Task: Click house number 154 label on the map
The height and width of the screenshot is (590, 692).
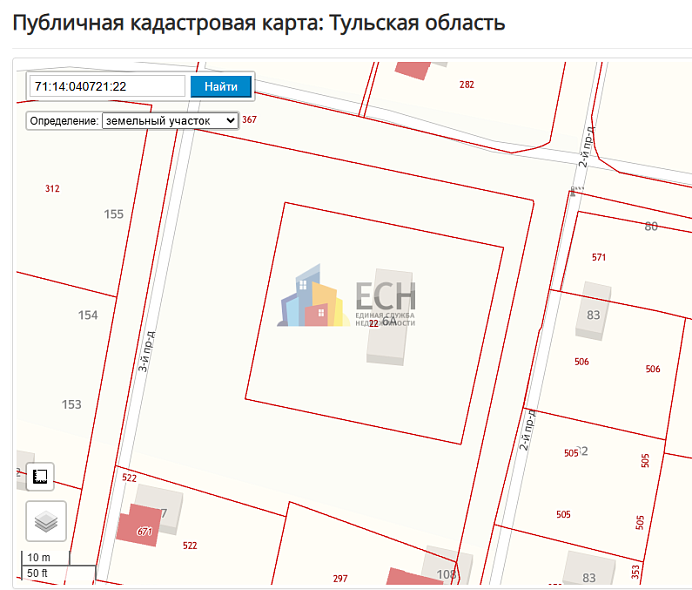Action: 88,315
